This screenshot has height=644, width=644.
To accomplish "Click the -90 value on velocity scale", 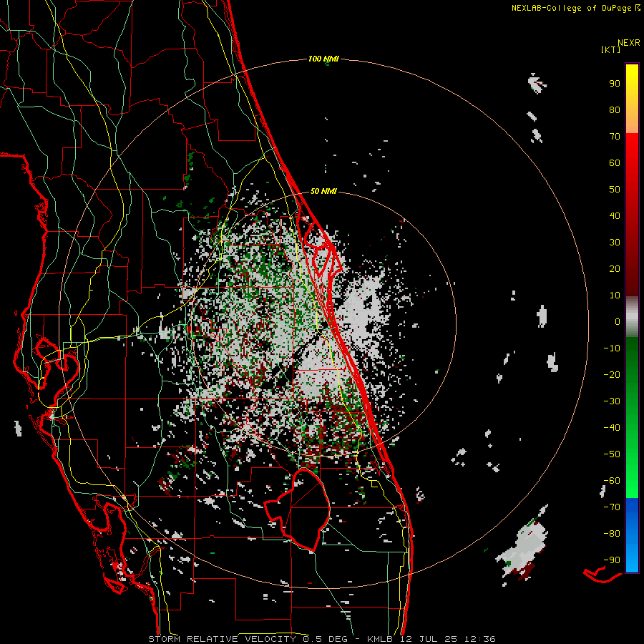I will click(x=612, y=560).
